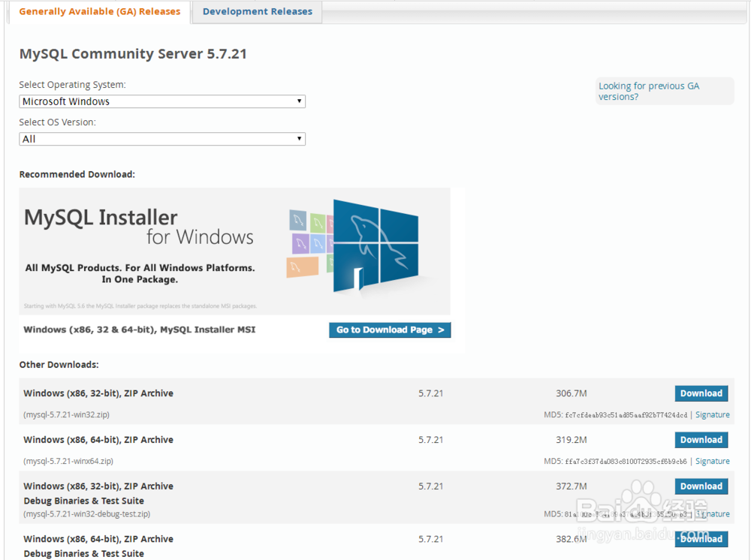Open Signature link for mysql-5.7.21-win32.zip
751x560 pixels.
[x=712, y=415]
